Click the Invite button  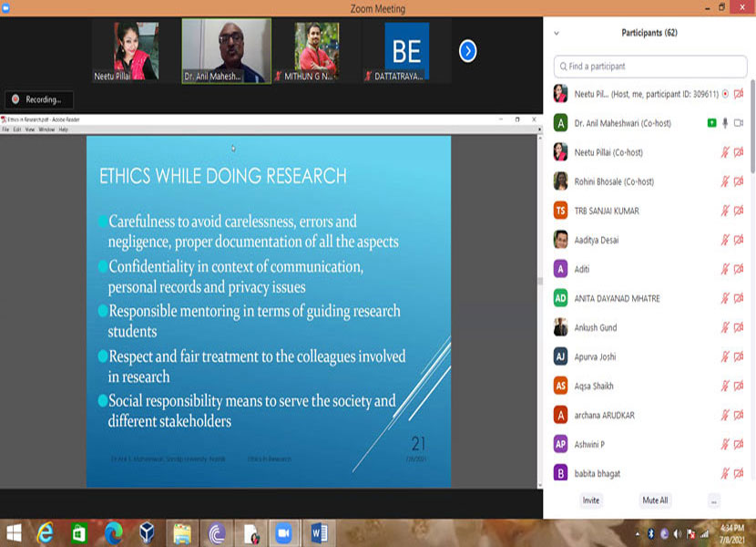point(590,501)
